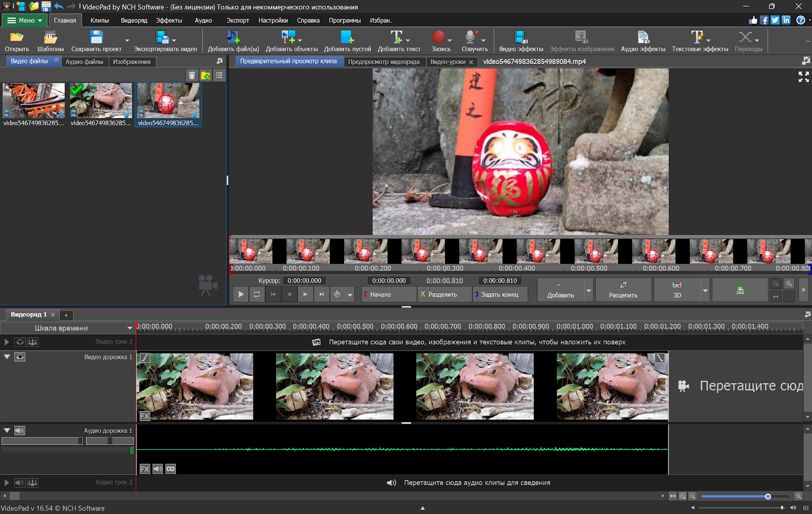Open Аудио эффекты

[x=643, y=41]
